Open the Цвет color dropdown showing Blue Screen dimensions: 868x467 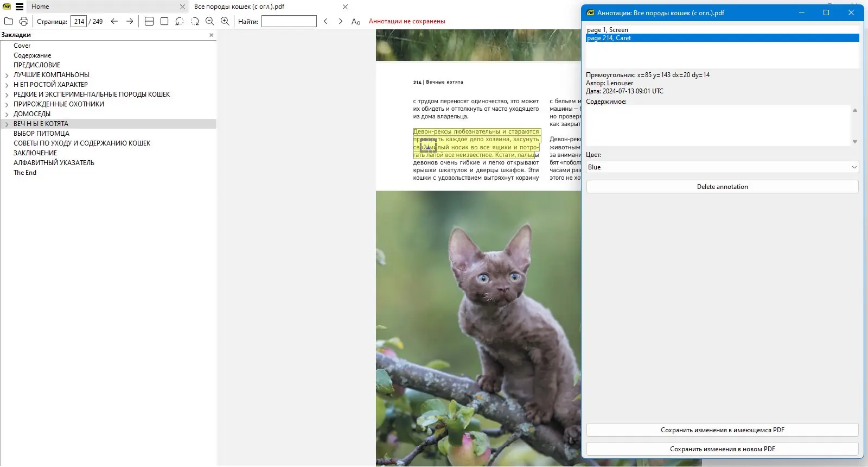723,167
